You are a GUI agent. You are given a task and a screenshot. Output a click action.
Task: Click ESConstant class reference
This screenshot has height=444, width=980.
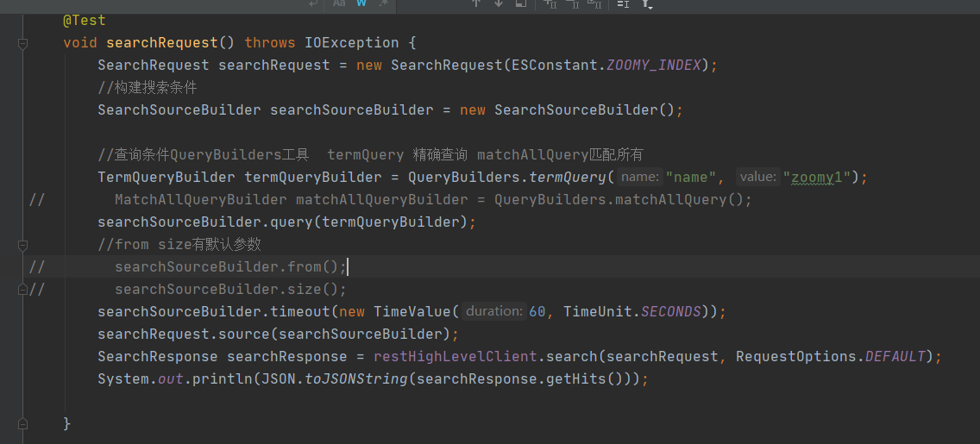555,65
